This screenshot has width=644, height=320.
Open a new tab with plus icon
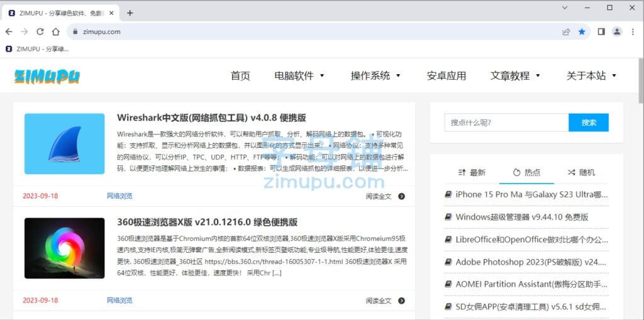(130, 13)
